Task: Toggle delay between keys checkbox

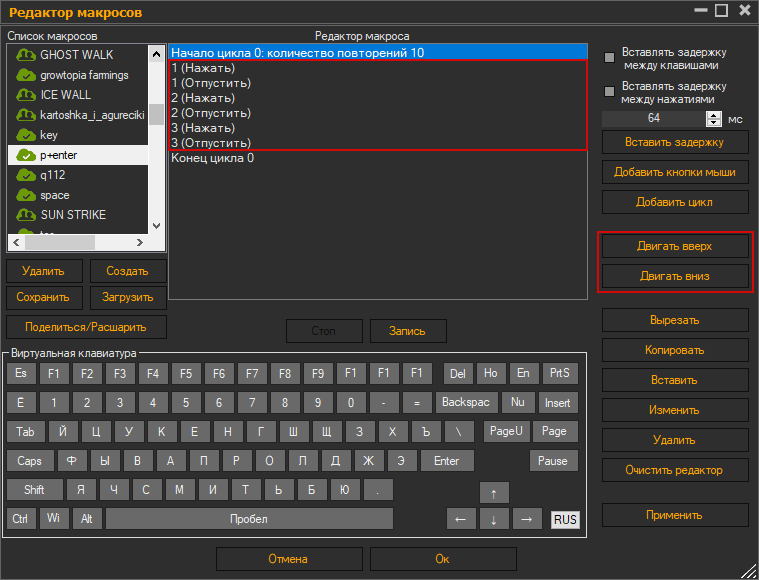Action: (x=609, y=58)
